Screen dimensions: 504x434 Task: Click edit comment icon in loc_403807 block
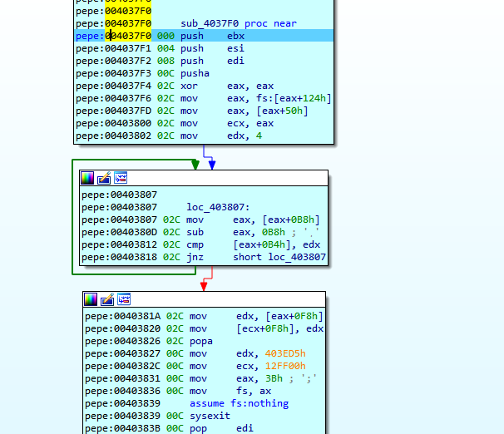tap(104, 178)
